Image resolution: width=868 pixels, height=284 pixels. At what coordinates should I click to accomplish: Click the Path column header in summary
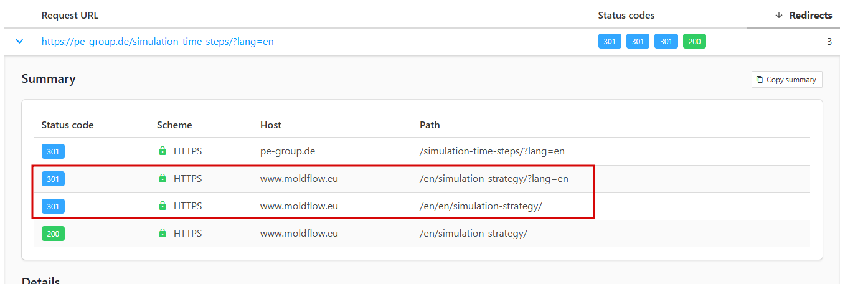tap(430, 125)
